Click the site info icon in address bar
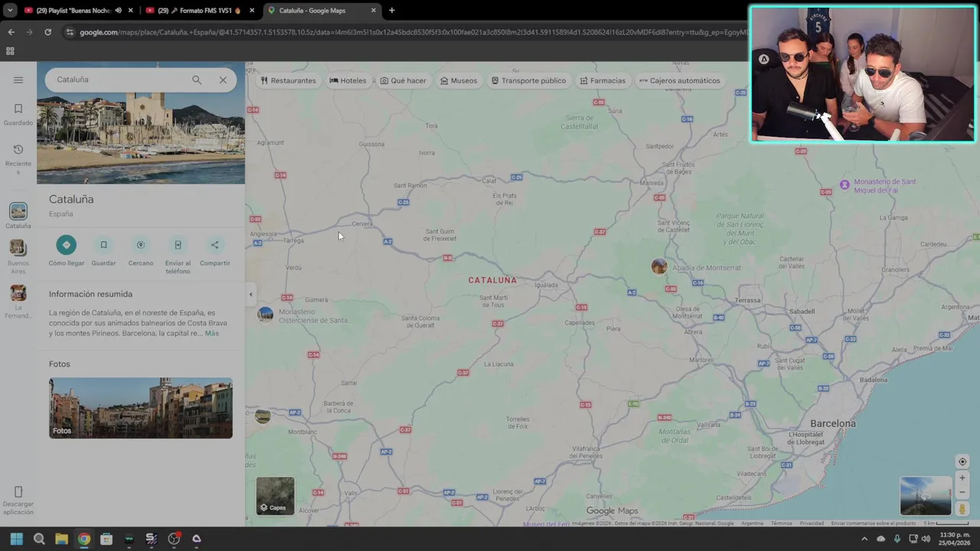980x551 pixels. pyautogui.click(x=70, y=32)
